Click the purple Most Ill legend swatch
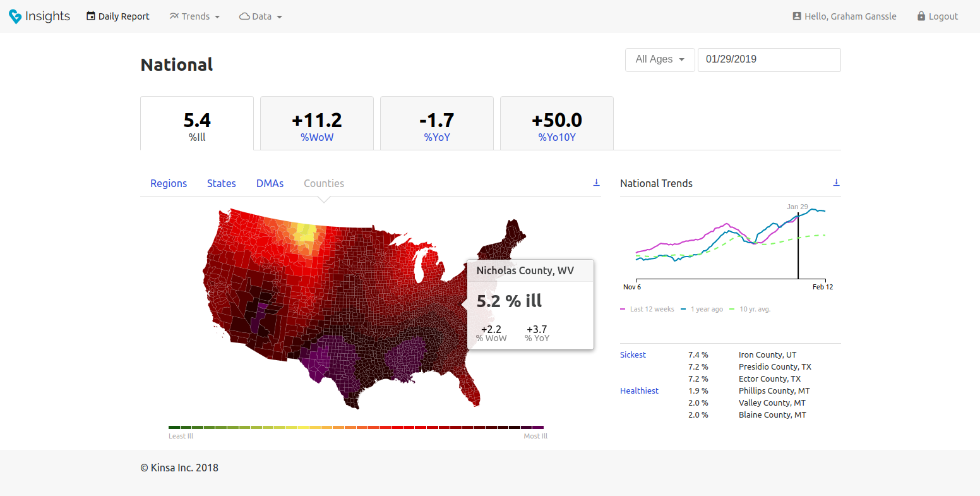 pyautogui.click(x=538, y=428)
